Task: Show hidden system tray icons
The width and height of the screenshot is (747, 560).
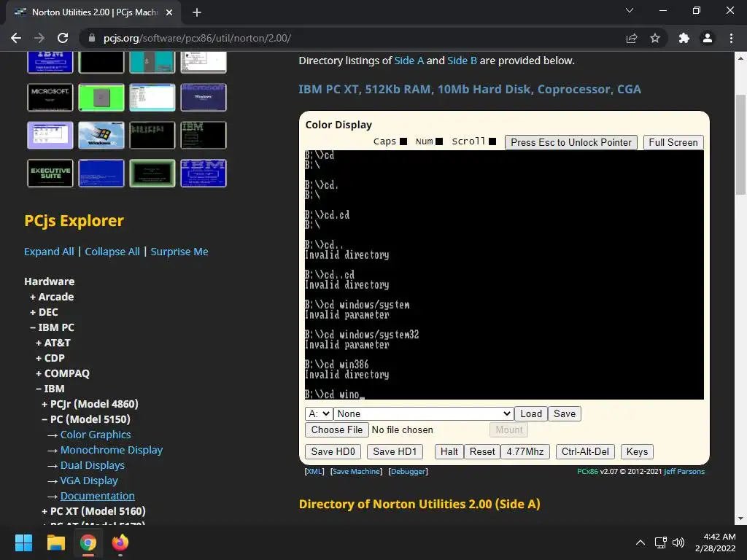Action: click(640, 542)
